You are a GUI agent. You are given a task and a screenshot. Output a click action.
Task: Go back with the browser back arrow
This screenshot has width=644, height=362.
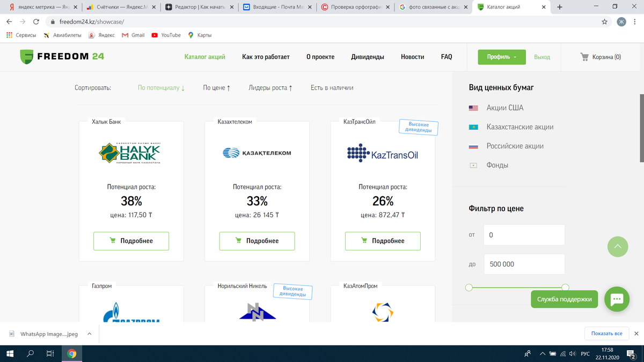[x=9, y=22]
